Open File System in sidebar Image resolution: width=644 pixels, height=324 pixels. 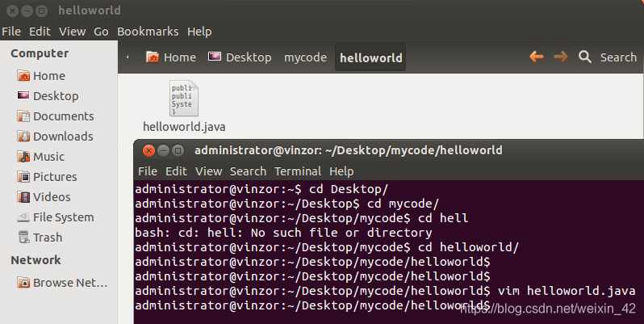pos(56,217)
